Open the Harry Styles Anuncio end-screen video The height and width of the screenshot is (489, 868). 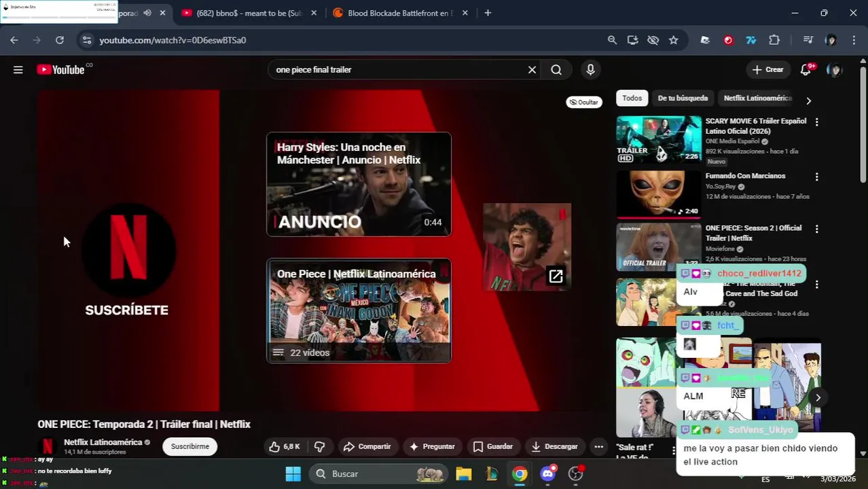coord(359,184)
